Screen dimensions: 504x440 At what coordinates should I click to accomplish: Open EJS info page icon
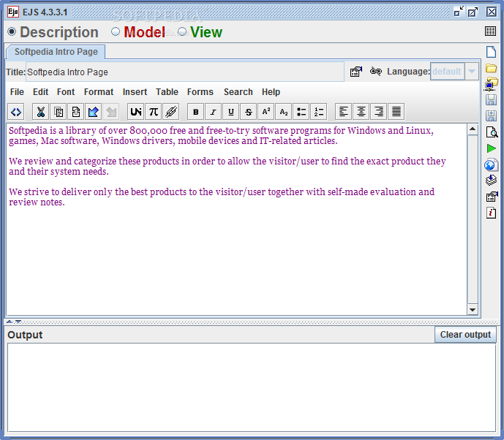point(491,213)
